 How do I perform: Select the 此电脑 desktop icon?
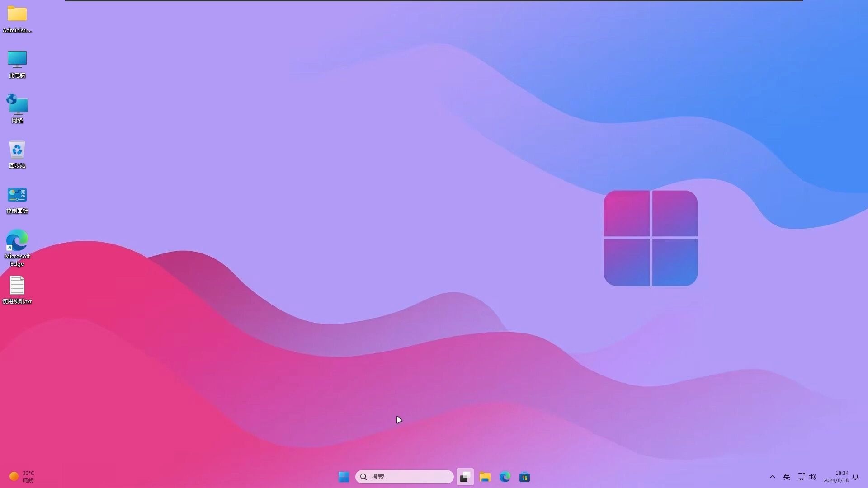(17, 64)
